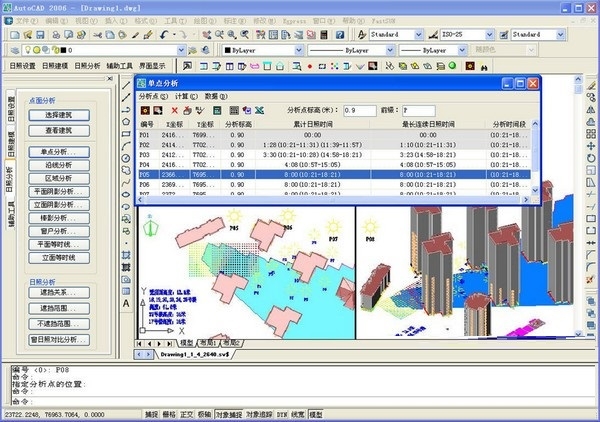This screenshot has width=600, height=422.
Task: Toggle 模型 model space button in status bar
Action: pos(316,414)
